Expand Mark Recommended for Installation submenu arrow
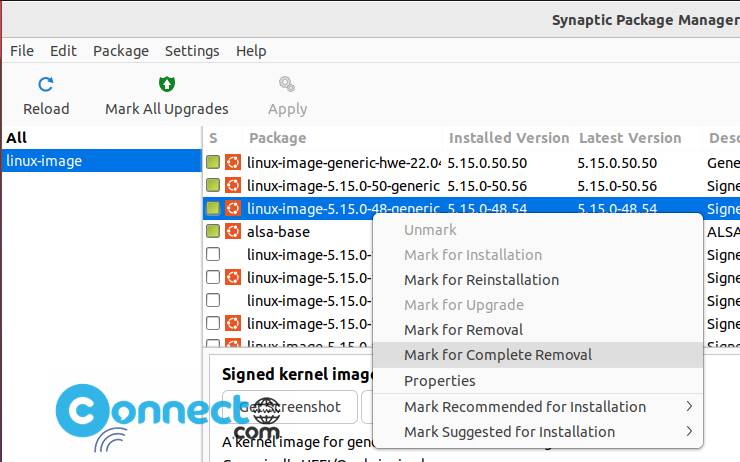 (x=689, y=406)
